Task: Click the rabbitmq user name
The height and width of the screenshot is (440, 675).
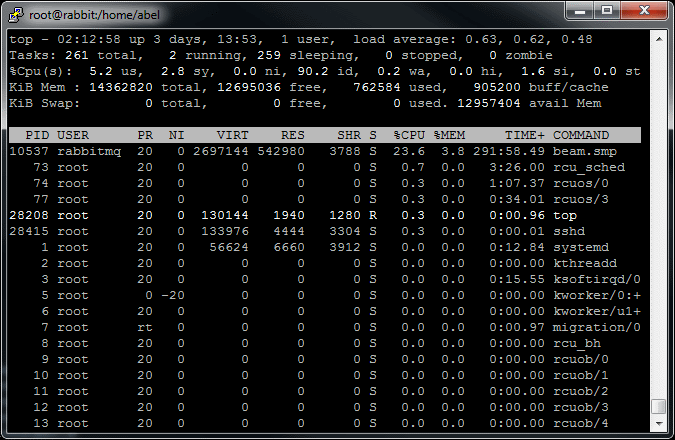Action: pyautogui.click(x=89, y=151)
